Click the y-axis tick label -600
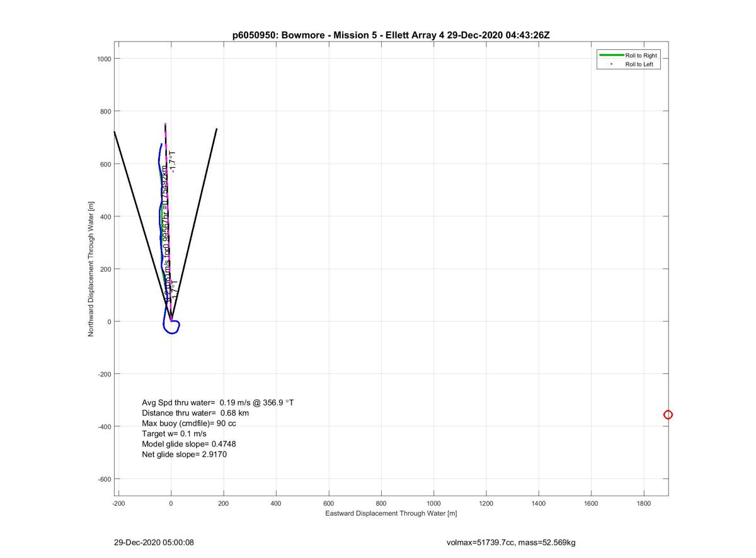 click(x=104, y=479)
